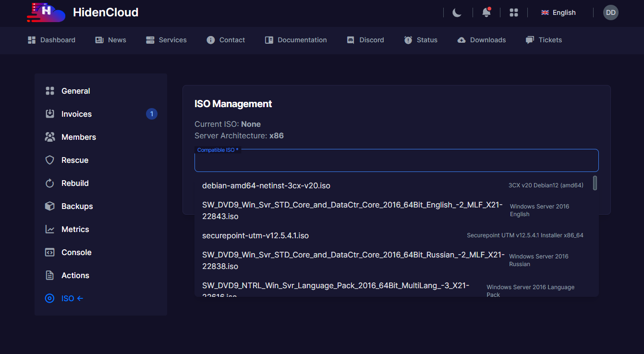This screenshot has width=644, height=354.
Task: Open the Services menu item
Action: pyautogui.click(x=166, y=40)
